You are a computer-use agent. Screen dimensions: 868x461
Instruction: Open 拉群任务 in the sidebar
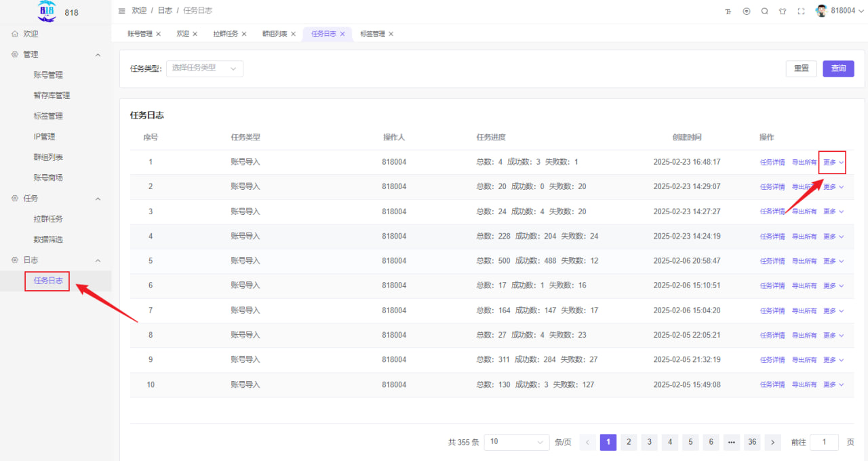[48, 219]
